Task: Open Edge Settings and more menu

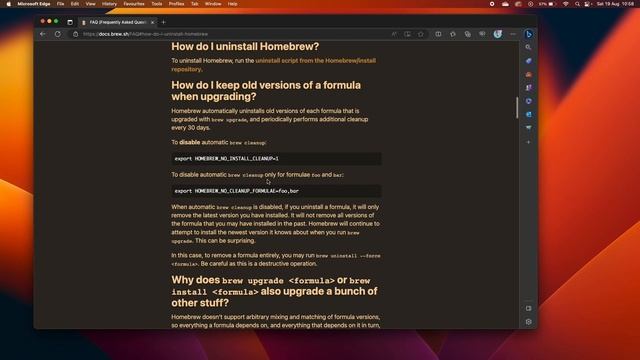Action: tap(513, 34)
